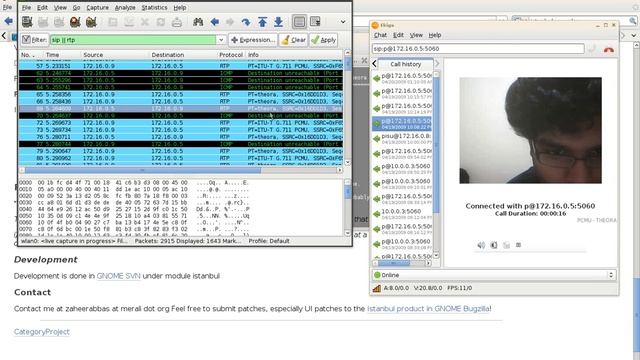Click the call history horizontal scrollbar
640x360 pixels.
(402, 263)
